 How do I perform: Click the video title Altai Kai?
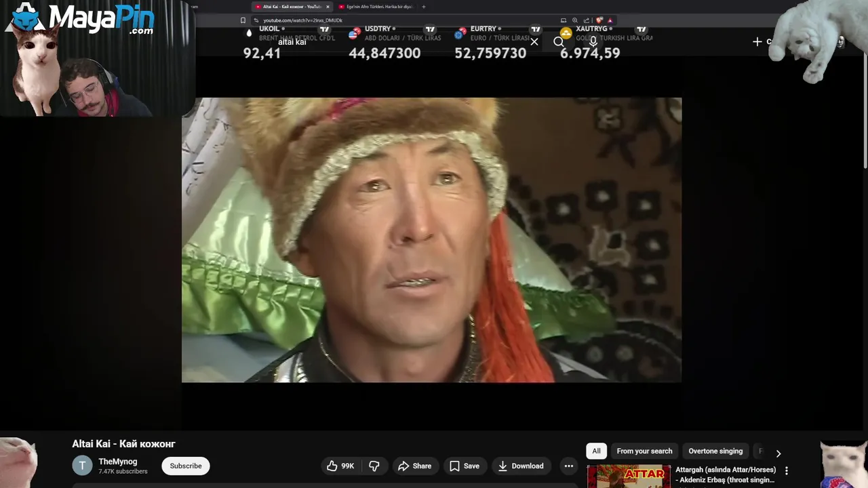[x=123, y=444]
